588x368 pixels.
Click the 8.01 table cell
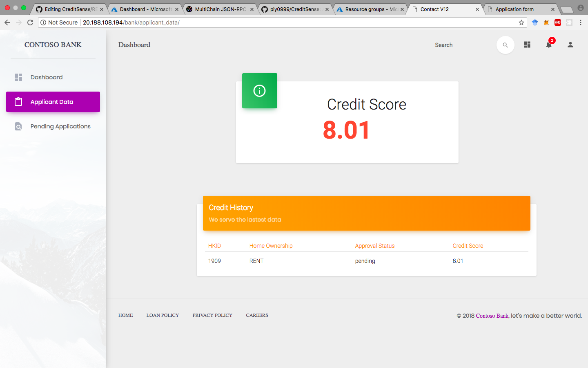pyautogui.click(x=458, y=261)
